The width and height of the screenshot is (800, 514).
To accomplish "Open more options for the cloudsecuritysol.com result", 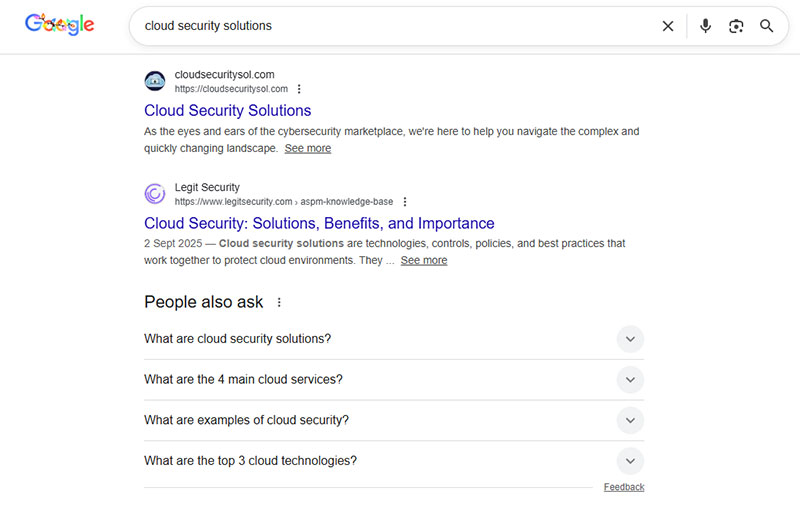I will (x=299, y=89).
